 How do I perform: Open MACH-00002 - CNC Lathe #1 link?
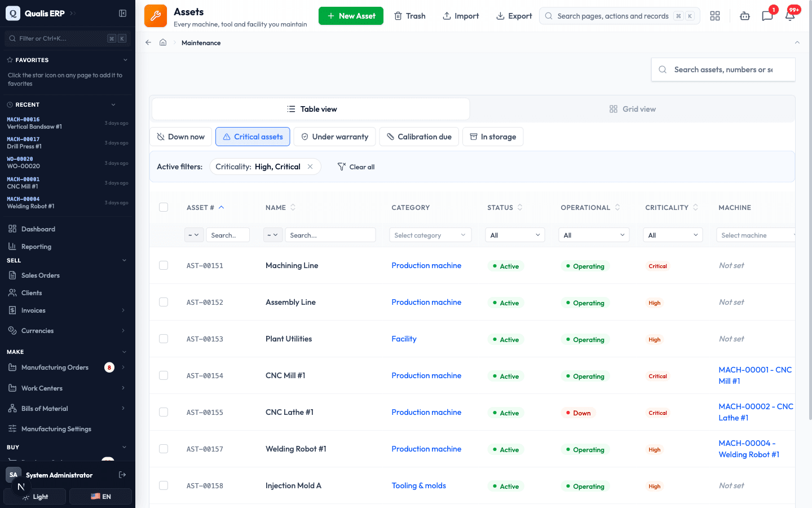[756, 412]
